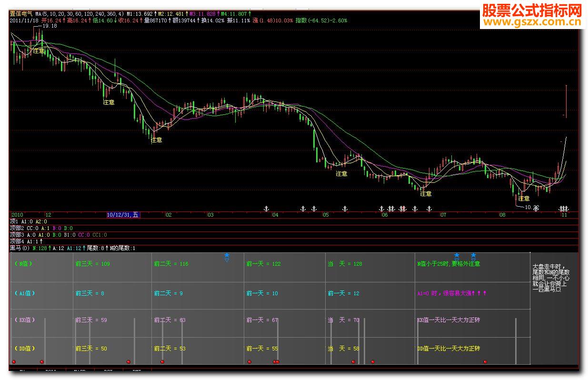Click the 10.26 low price marker
Screen dimensions: 588x380
click(x=532, y=207)
